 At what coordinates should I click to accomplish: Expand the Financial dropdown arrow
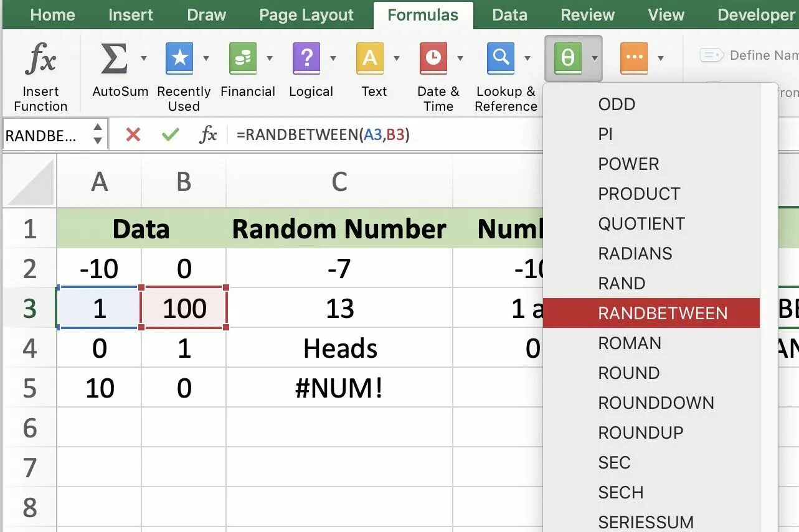click(x=270, y=58)
